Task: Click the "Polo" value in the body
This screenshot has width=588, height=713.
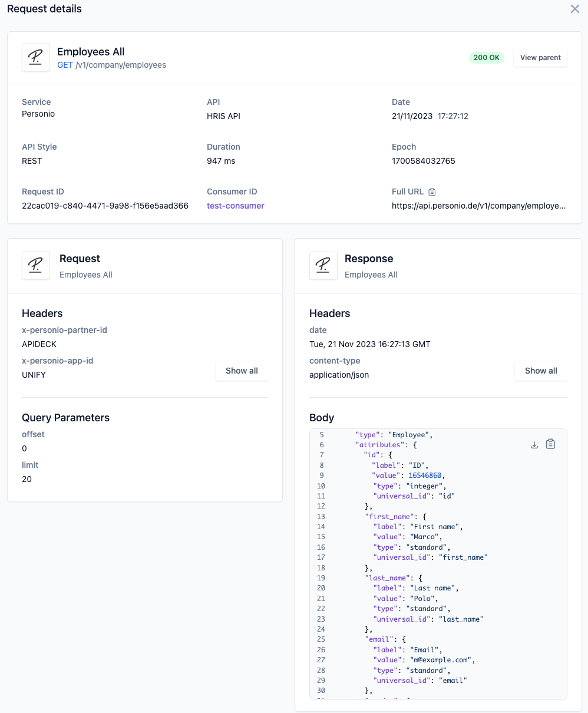Action: 422,599
